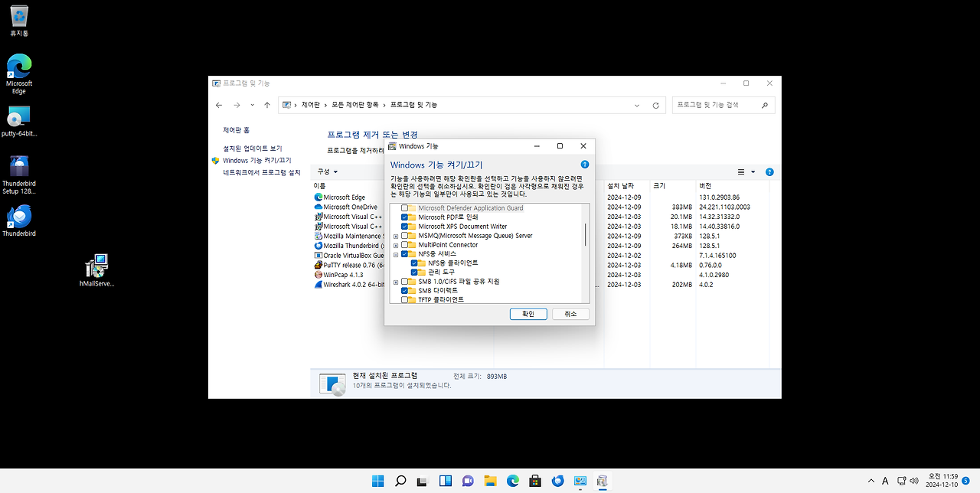Open 네트워크에서 프로그램 설치 link

[x=262, y=173]
